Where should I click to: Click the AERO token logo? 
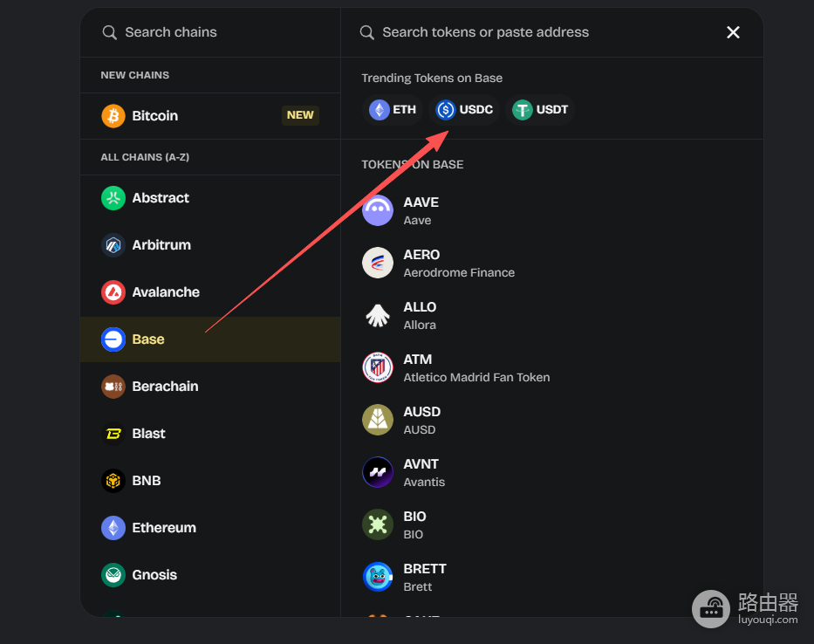pos(378,263)
